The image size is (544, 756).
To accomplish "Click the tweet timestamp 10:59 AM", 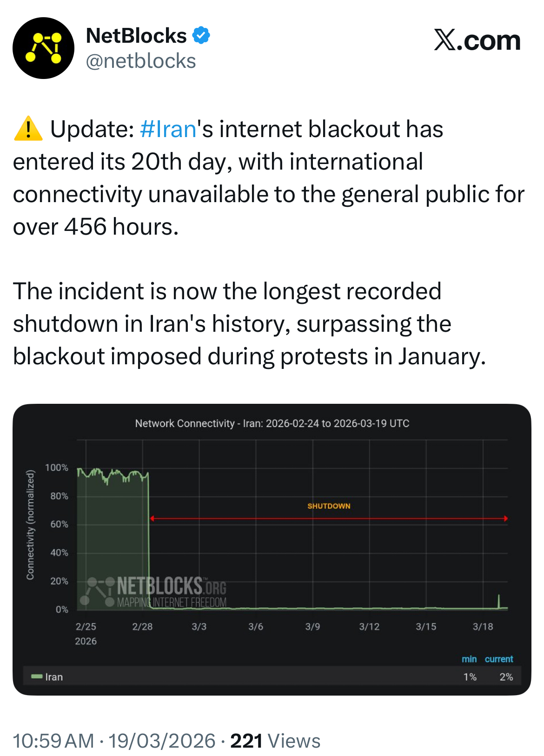I will point(53,741).
